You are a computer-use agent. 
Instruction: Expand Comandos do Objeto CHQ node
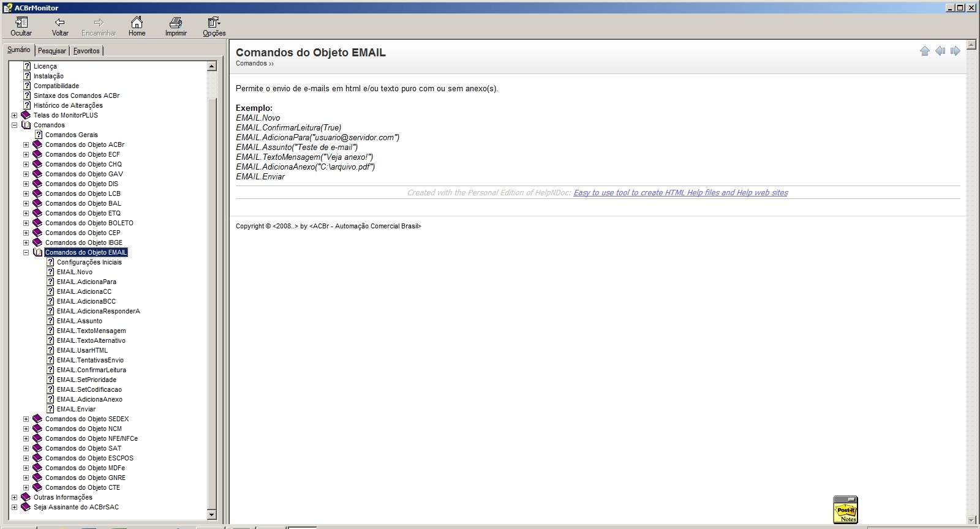point(26,164)
